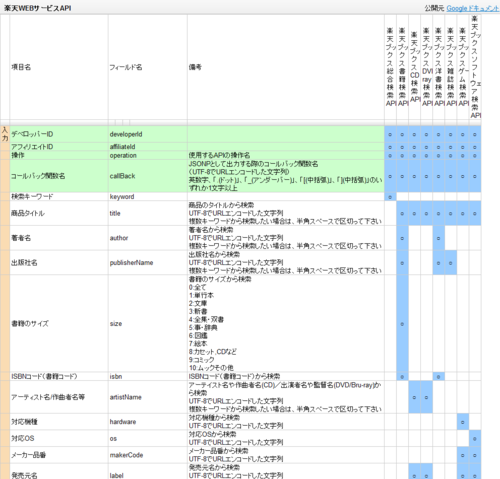Click the 楽天ブックスソフトウェア検索API column header
500x479 pixels.
click(475, 67)
